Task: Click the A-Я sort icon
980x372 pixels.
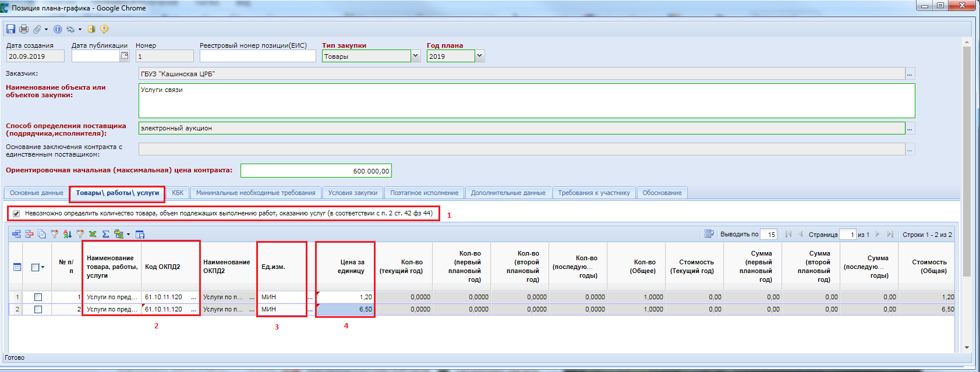Action: click(68, 234)
